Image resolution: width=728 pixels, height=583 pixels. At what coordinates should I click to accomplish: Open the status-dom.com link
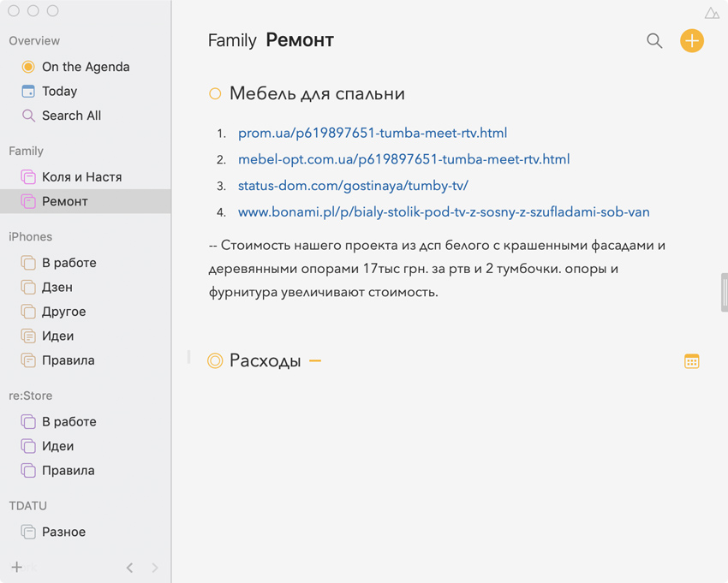click(353, 186)
